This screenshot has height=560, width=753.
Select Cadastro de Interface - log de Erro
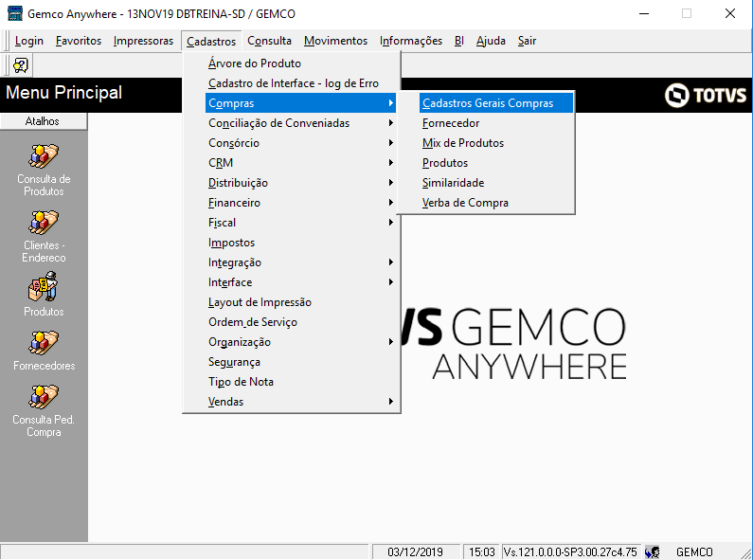point(291,83)
